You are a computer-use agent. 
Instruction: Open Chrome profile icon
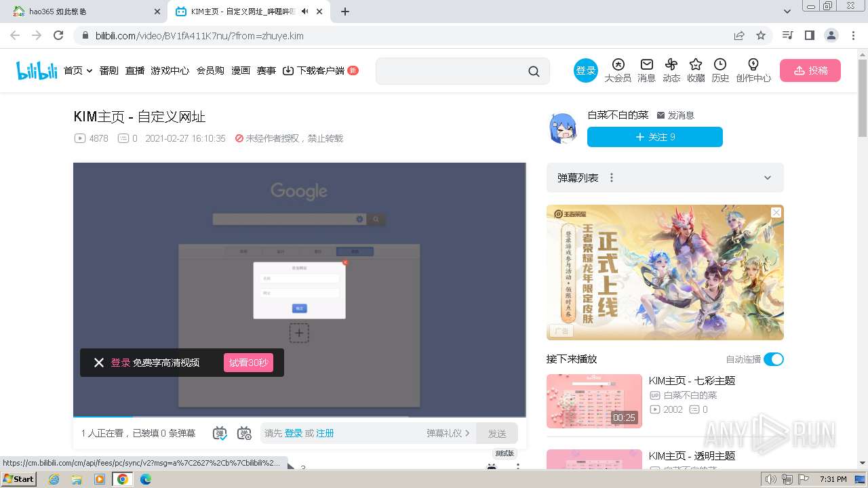(x=831, y=35)
